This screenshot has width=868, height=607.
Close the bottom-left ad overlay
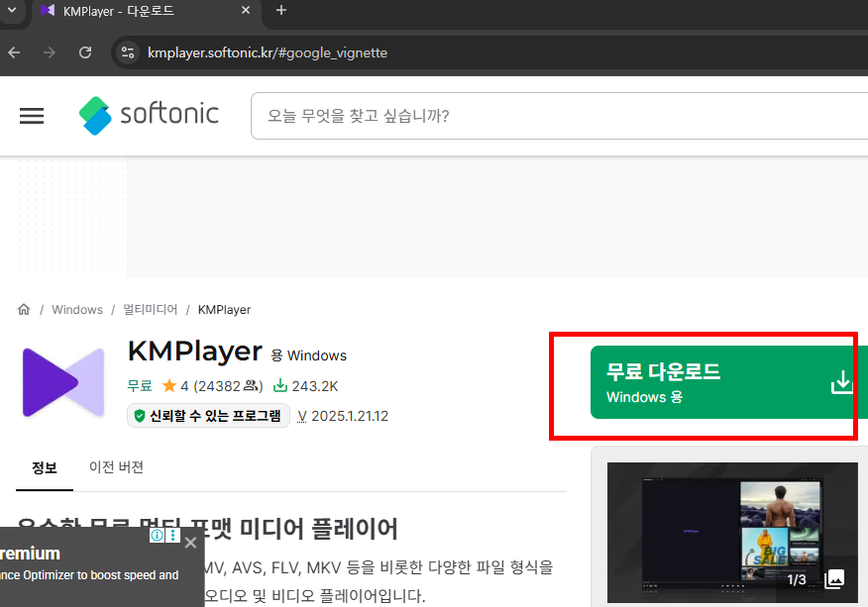pos(190,543)
